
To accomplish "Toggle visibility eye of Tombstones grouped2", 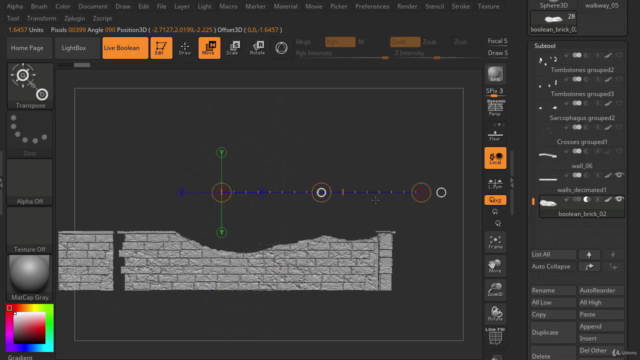I will [619, 55].
